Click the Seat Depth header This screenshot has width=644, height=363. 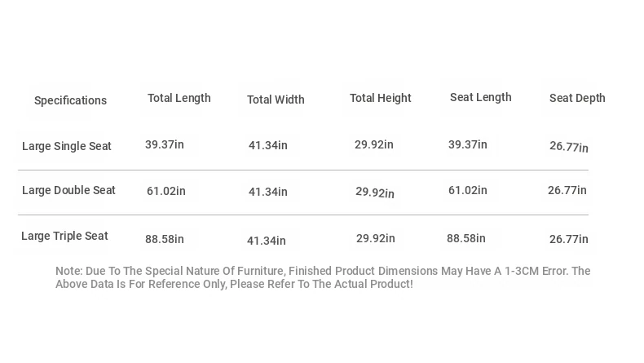coord(577,98)
